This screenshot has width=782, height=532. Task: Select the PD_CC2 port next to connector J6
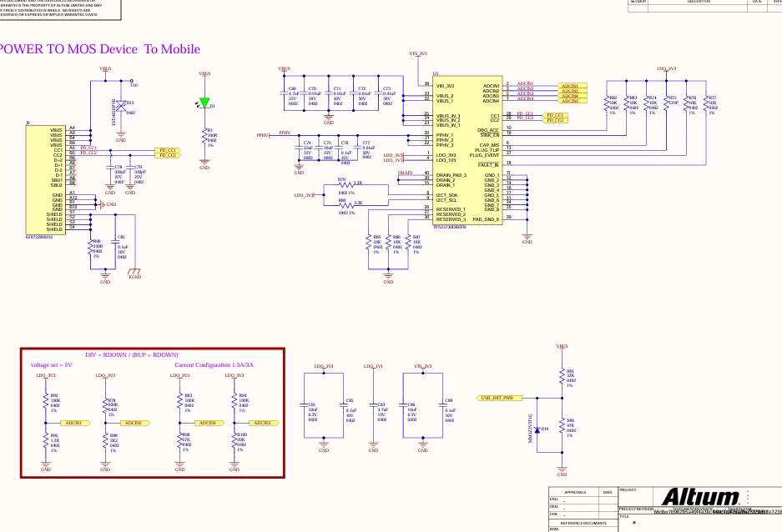click(x=168, y=155)
